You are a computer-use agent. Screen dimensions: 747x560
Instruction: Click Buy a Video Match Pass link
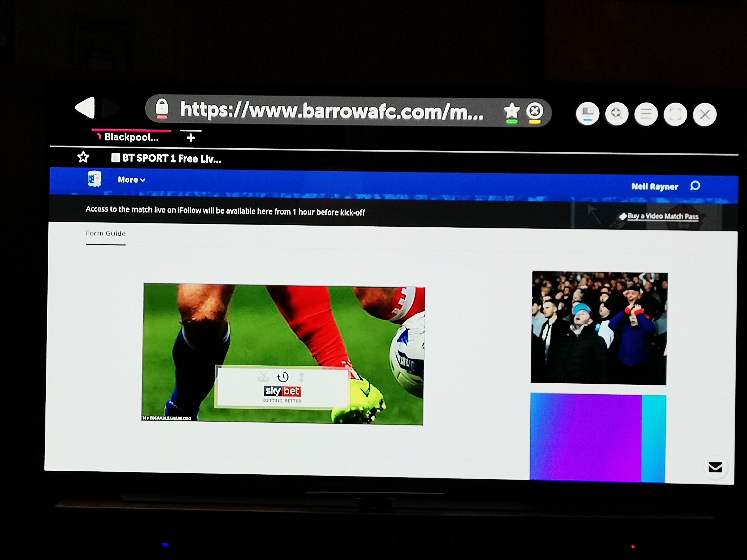[x=659, y=216]
